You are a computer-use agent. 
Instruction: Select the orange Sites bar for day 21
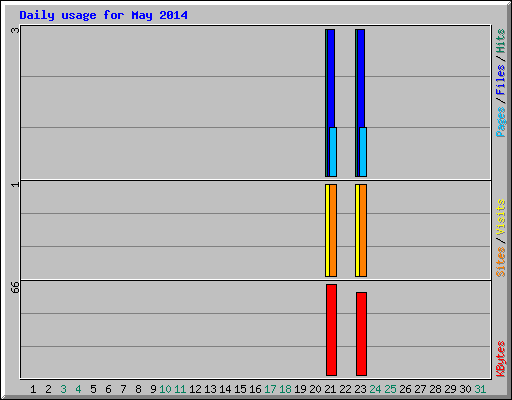[x=333, y=230]
